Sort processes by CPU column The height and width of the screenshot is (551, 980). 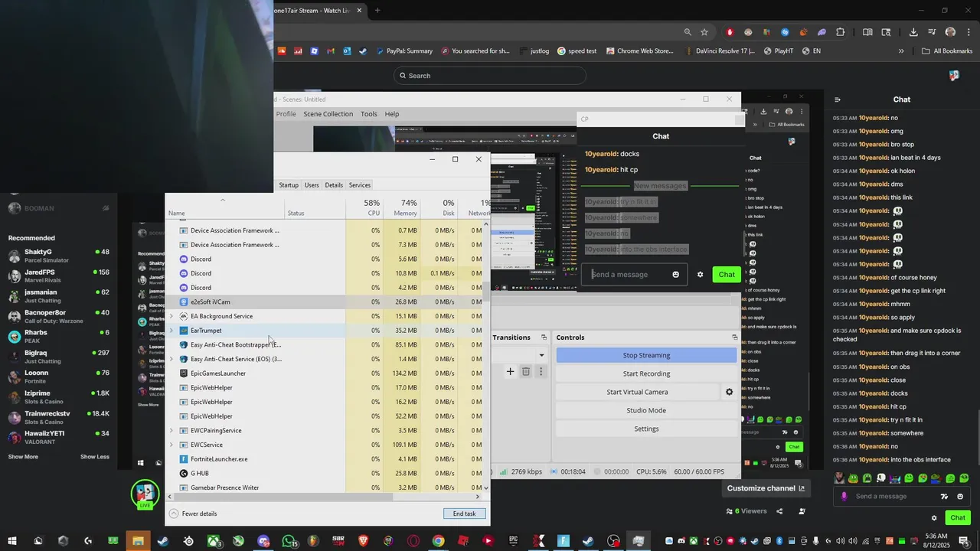[x=364, y=207]
